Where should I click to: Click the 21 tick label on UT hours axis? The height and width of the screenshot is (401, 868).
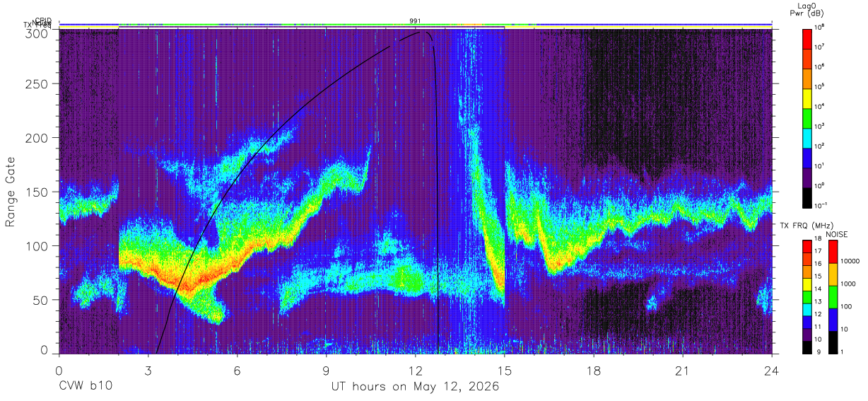[x=683, y=371]
